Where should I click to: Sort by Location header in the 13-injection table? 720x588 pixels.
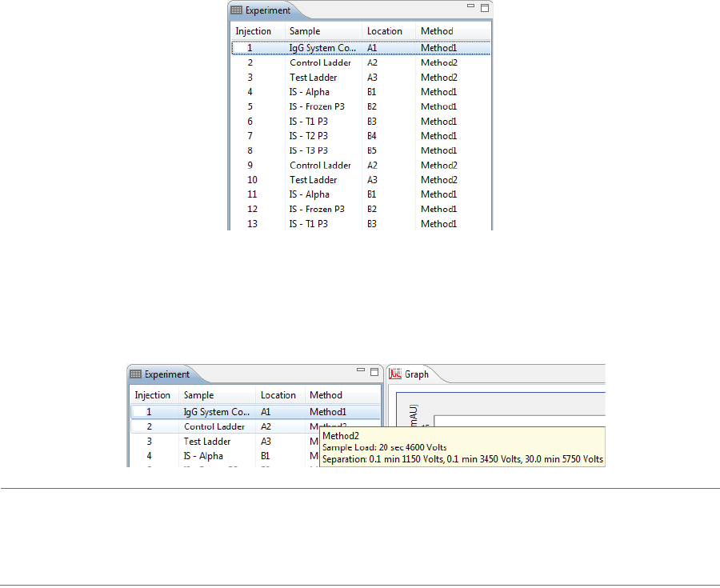point(389,31)
